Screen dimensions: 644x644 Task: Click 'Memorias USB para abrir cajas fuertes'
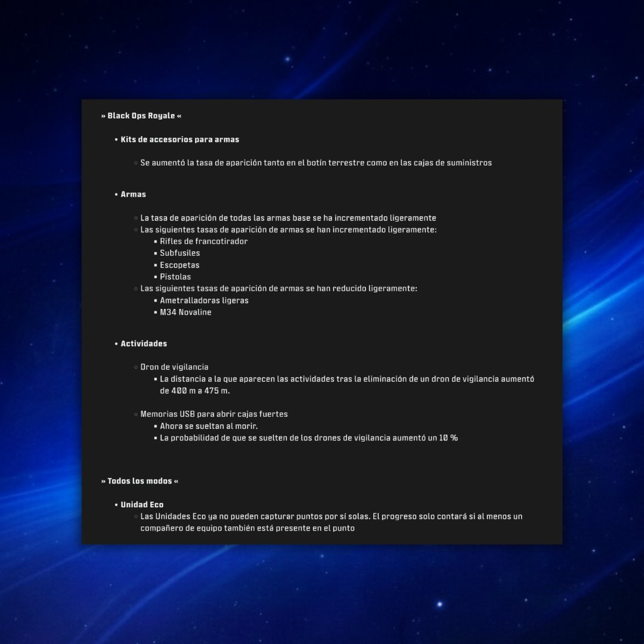click(214, 414)
